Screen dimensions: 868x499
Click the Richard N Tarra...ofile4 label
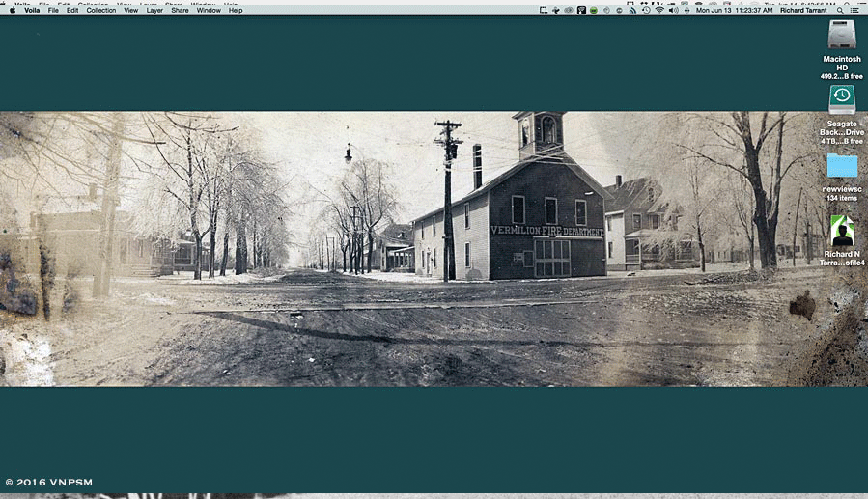click(842, 259)
